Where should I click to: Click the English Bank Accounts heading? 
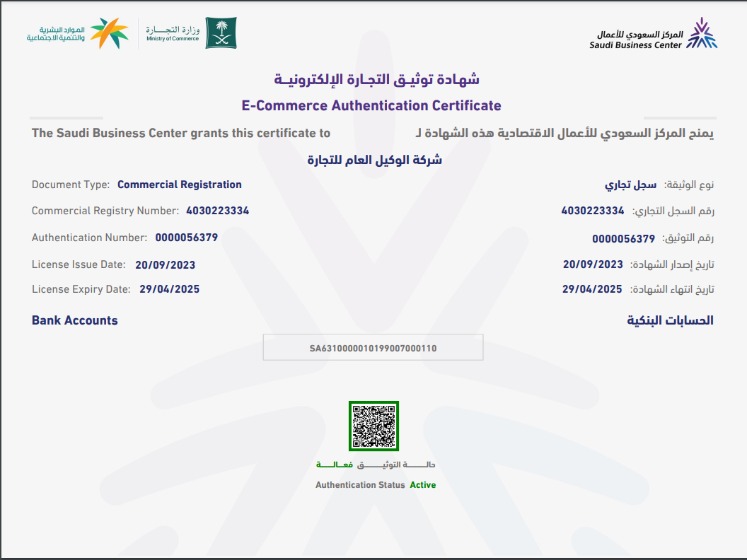point(74,320)
